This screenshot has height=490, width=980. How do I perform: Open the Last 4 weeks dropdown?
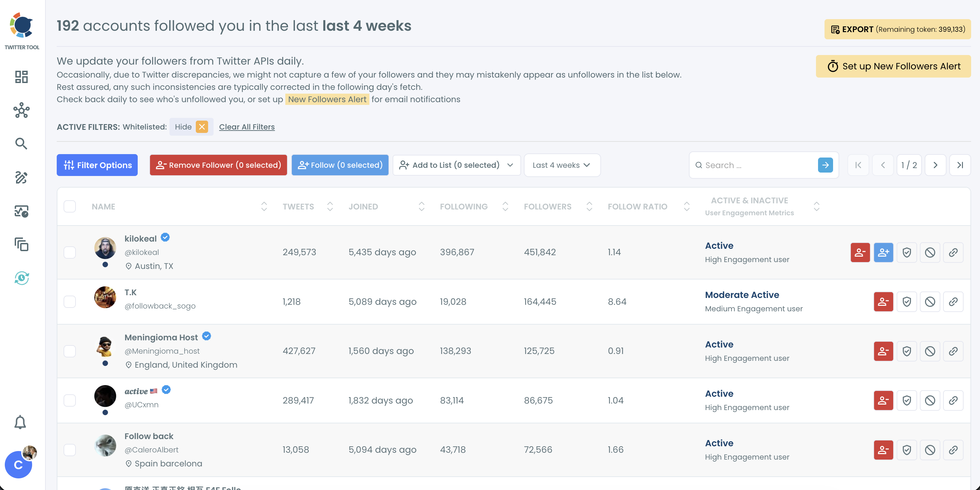(x=562, y=165)
